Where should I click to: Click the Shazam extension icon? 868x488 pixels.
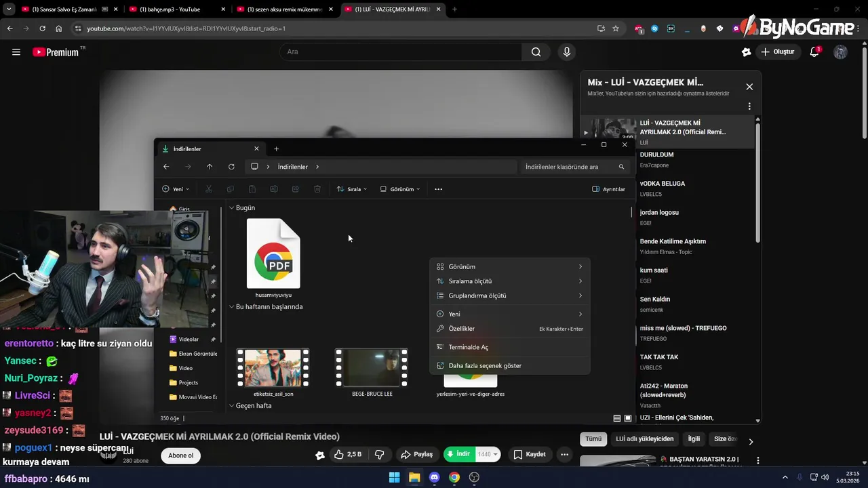point(654,28)
